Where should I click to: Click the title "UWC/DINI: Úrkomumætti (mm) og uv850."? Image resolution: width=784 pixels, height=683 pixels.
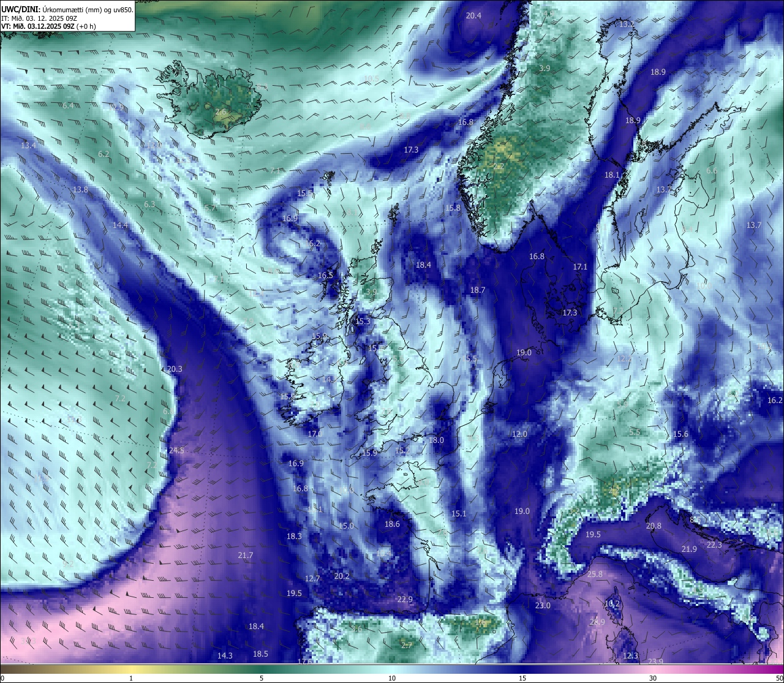67,9
